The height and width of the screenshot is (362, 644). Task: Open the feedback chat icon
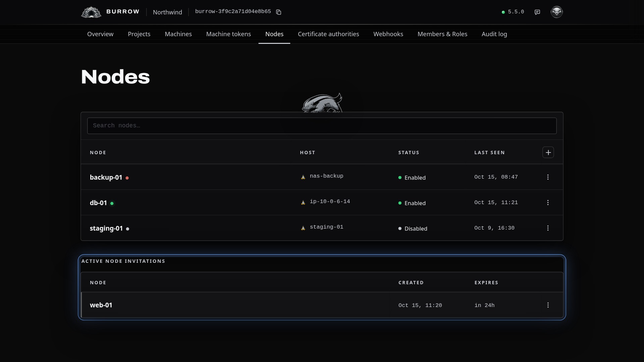tap(537, 12)
